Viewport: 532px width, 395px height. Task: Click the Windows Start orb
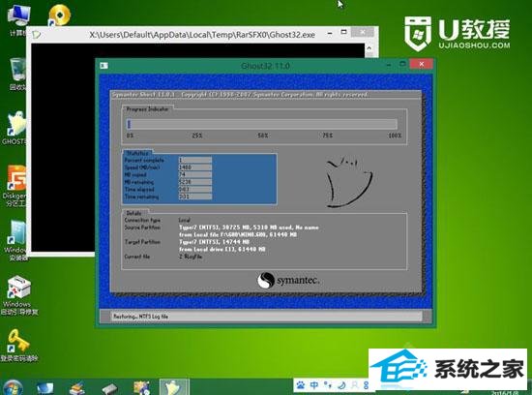point(13,387)
